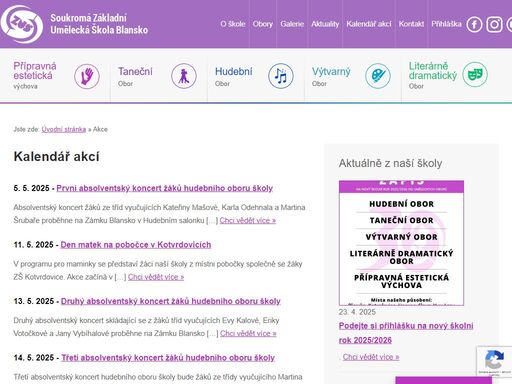This screenshot has height=384, width=512.
Task: Open the Kalendář akcí menu item
Action: coord(369,24)
